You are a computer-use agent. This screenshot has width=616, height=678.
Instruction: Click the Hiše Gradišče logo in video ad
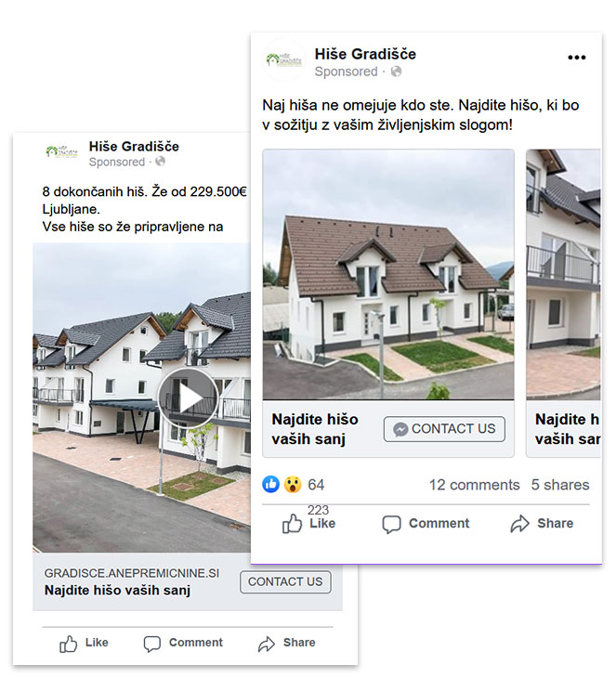tap(62, 152)
